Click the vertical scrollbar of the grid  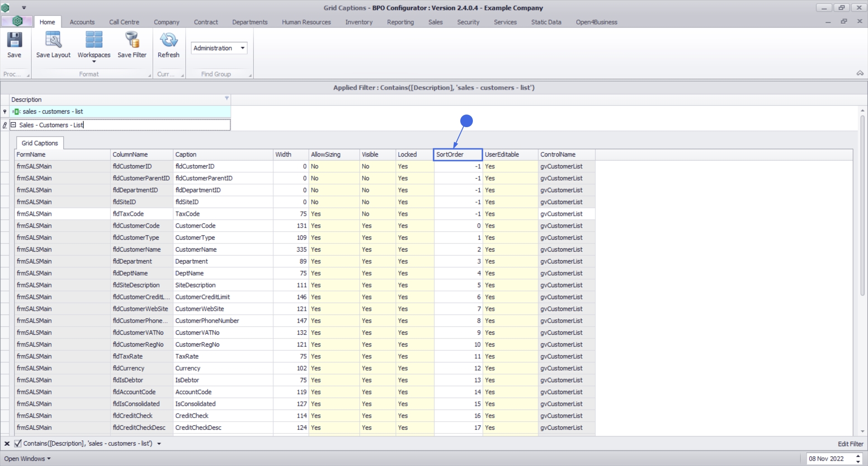(862, 204)
